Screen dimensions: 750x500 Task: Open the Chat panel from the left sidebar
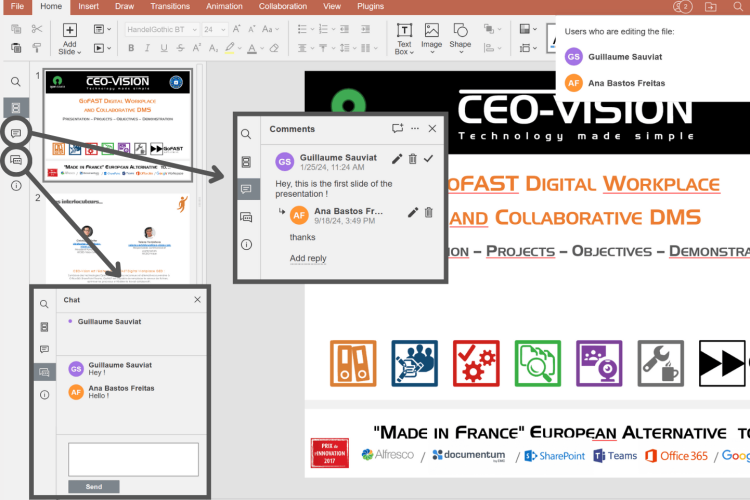(16, 159)
